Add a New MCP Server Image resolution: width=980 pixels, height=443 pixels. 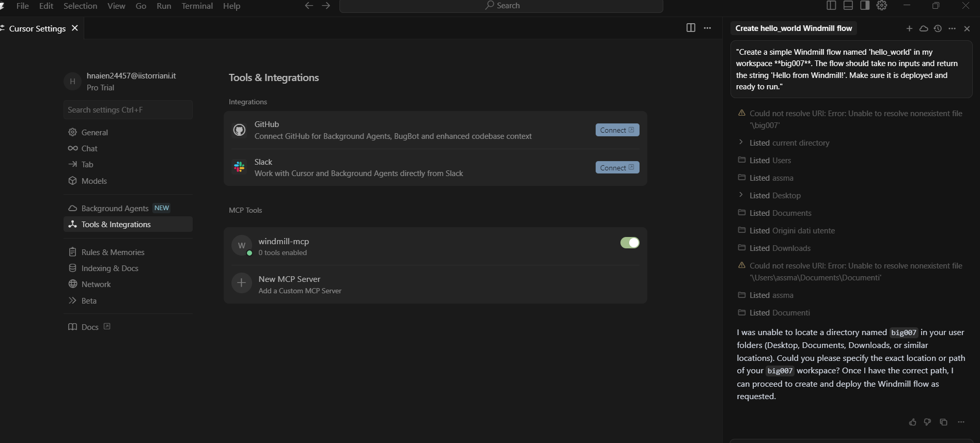(435, 284)
